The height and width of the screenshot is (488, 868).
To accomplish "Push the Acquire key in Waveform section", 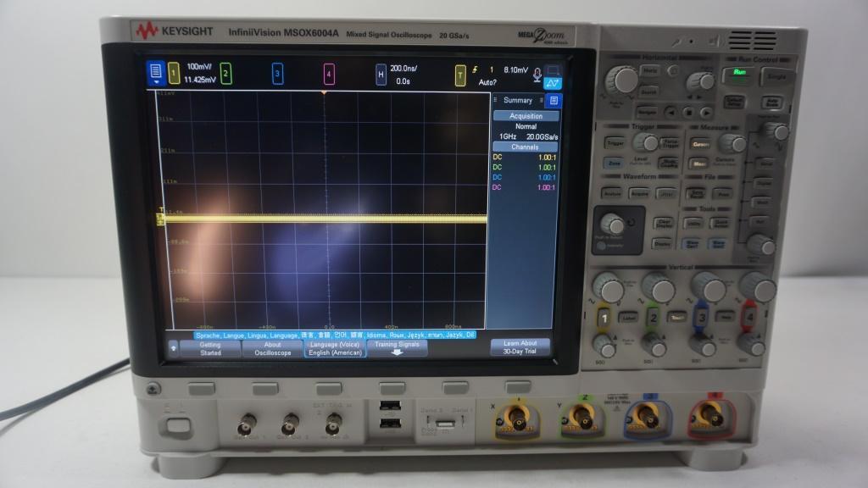I will (639, 194).
